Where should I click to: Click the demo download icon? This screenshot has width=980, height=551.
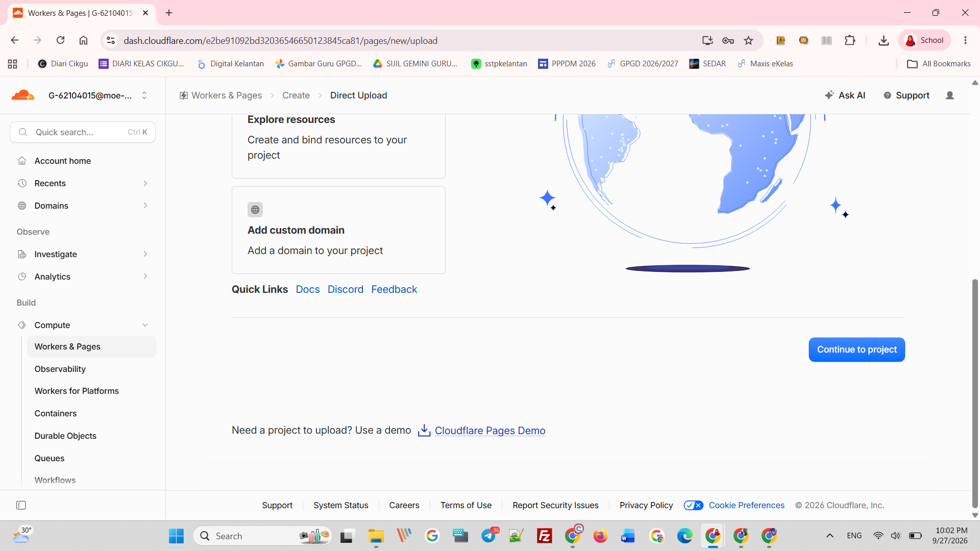(424, 431)
